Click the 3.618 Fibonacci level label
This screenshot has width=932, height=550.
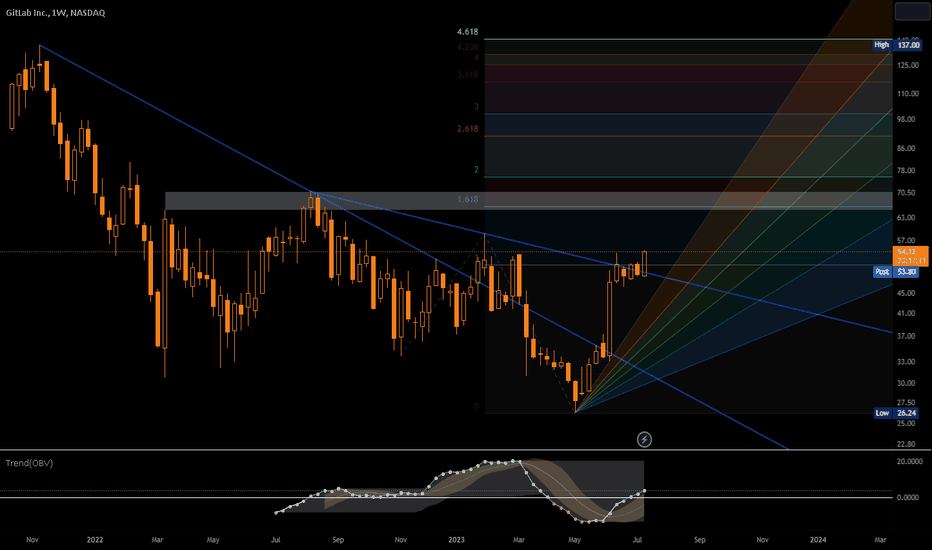point(467,75)
